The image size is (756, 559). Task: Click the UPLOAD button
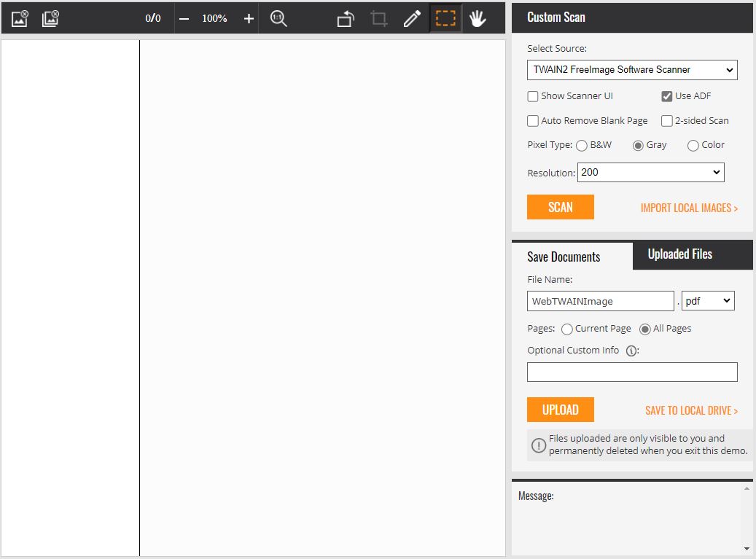click(560, 409)
